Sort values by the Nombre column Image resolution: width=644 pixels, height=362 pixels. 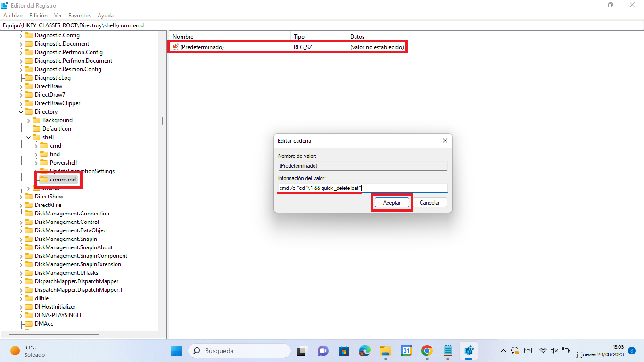[230, 37]
